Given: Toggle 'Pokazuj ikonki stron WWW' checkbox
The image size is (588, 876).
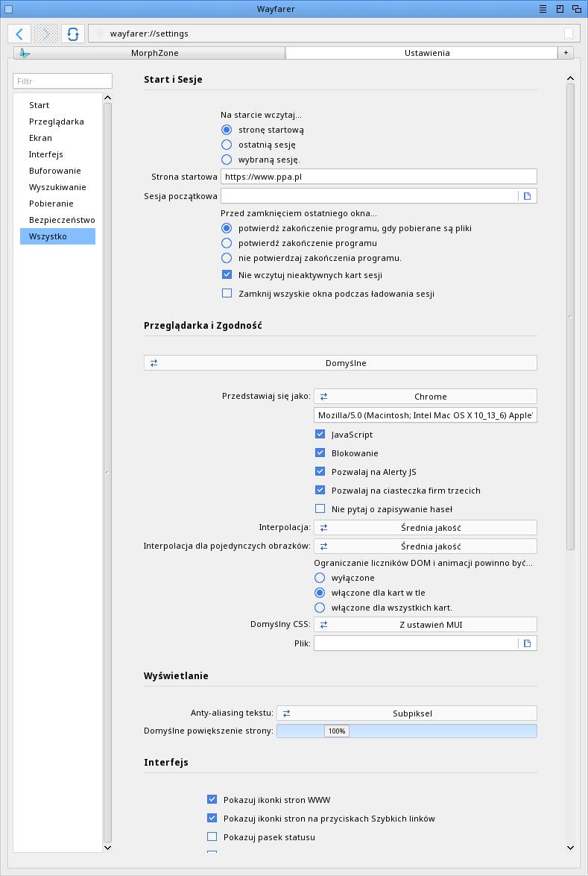Looking at the screenshot, I should pyautogui.click(x=212, y=799).
